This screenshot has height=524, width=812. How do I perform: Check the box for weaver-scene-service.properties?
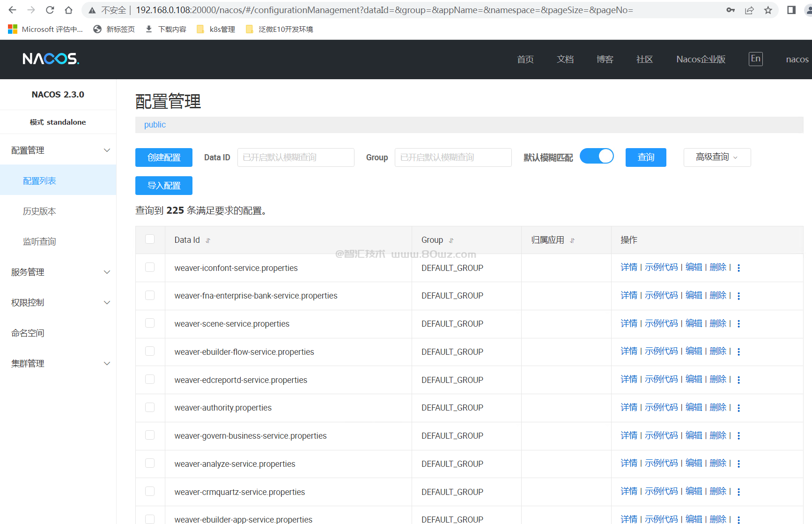click(x=150, y=323)
